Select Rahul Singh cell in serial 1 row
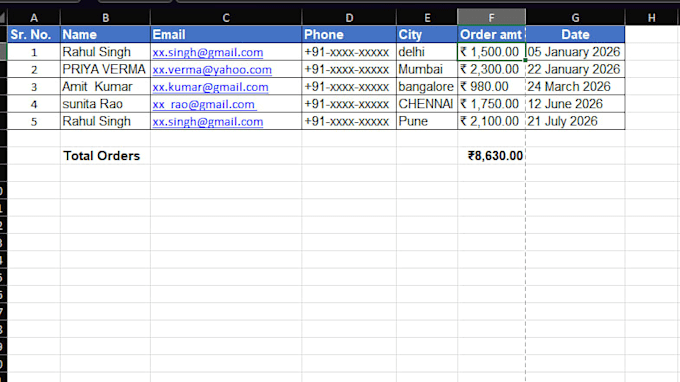This screenshot has height=382, width=680. pos(105,52)
